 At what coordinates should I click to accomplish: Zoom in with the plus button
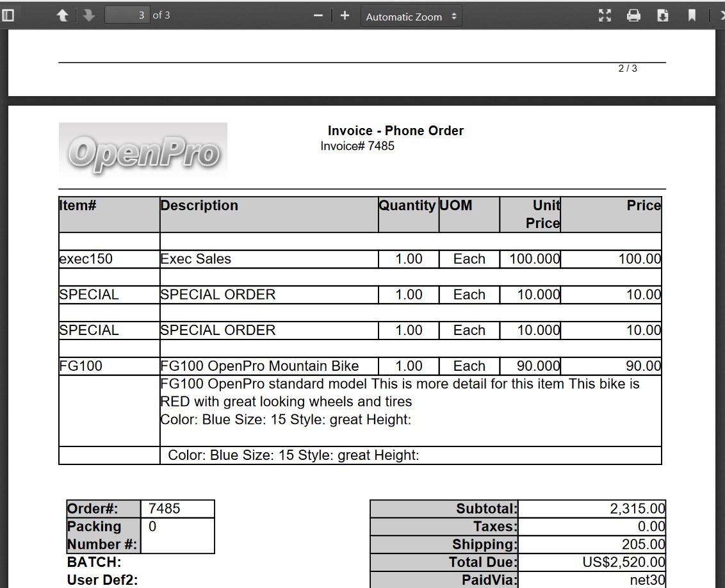(x=345, y=15)
